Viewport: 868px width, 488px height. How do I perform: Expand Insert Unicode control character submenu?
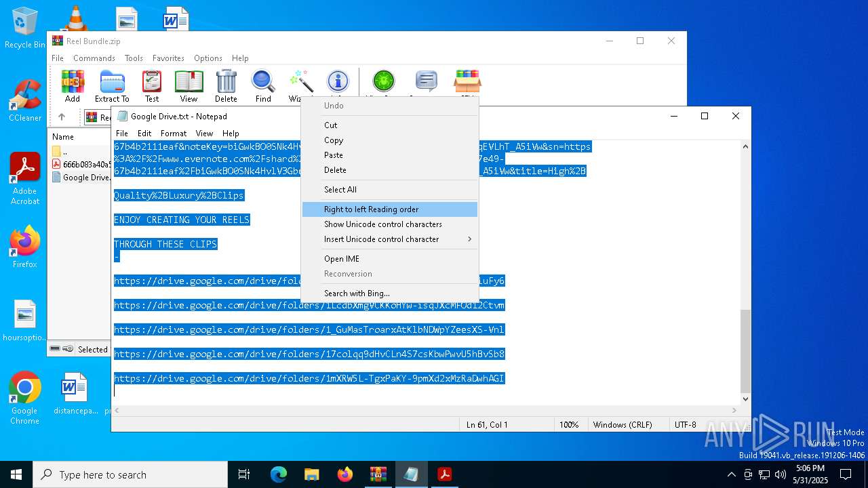[x=390, y=239]
